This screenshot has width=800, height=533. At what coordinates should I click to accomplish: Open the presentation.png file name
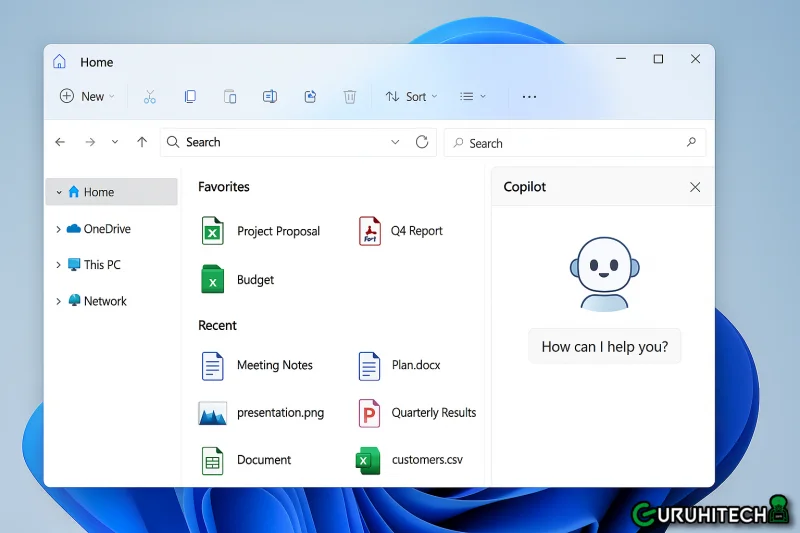point(280,413)
